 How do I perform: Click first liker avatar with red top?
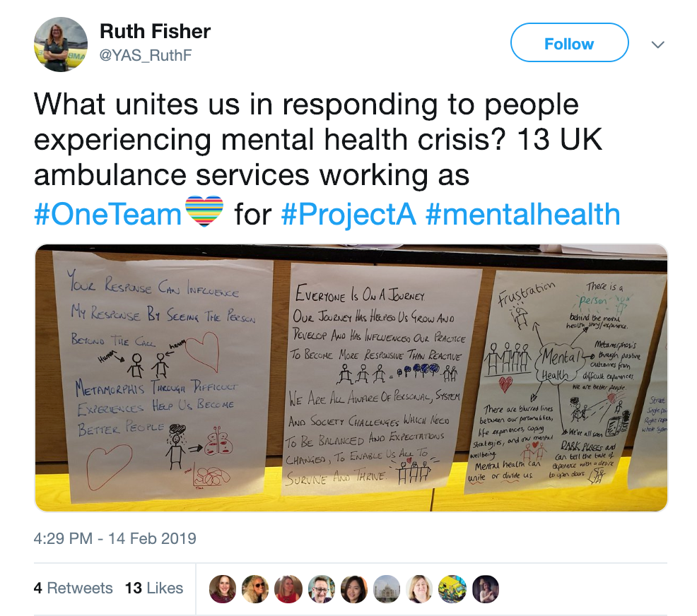coord(223,589)
